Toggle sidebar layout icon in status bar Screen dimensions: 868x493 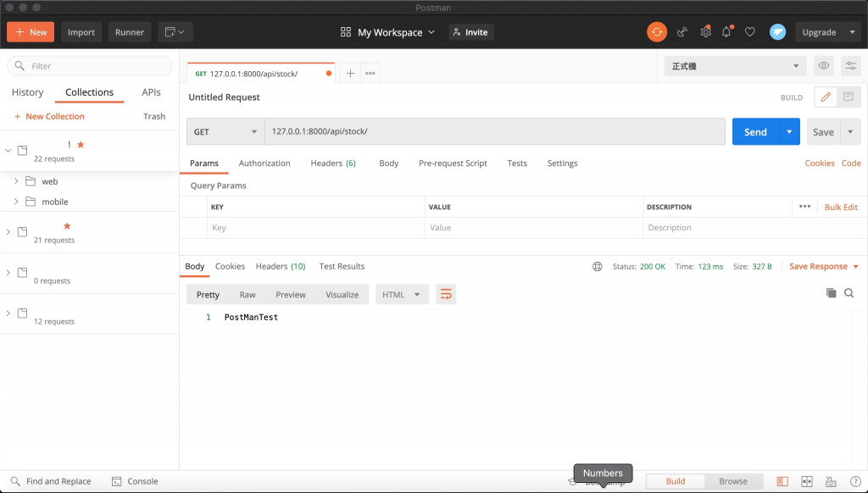(782, 481)
